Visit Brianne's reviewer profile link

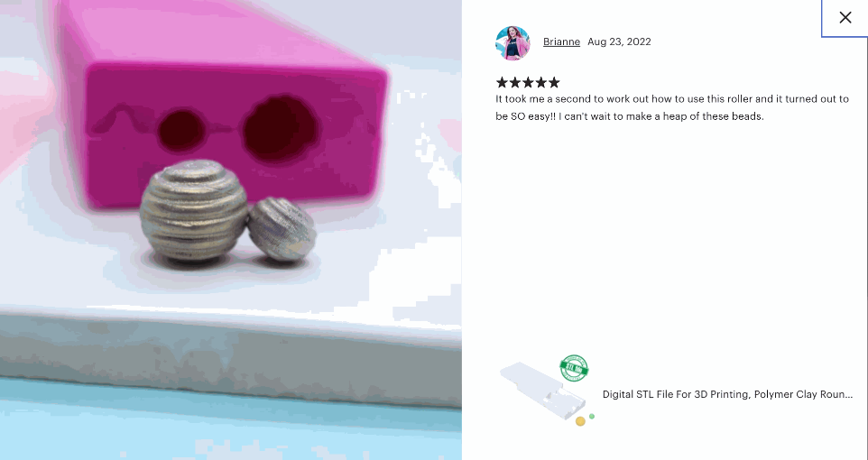[561, 42]
